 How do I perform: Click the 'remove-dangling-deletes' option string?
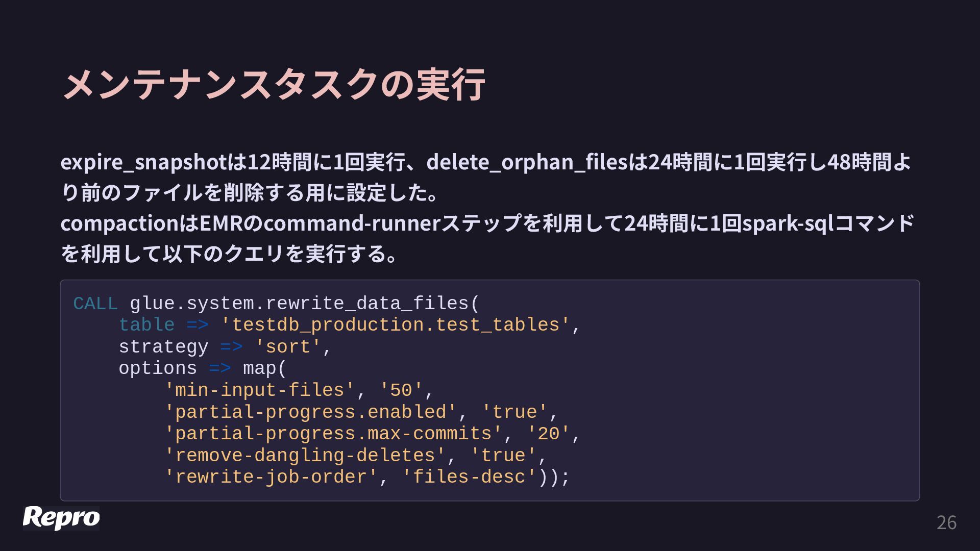coord(305,456)
